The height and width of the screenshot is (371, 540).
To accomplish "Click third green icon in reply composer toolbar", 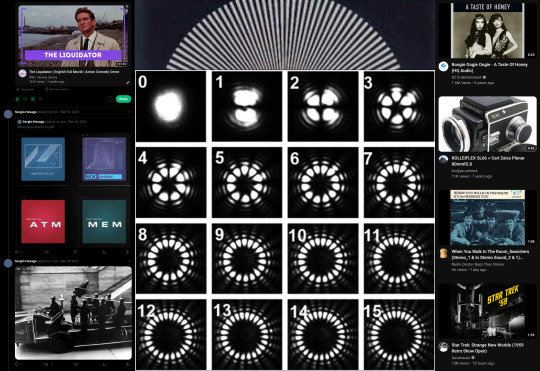I will (33, 99).
